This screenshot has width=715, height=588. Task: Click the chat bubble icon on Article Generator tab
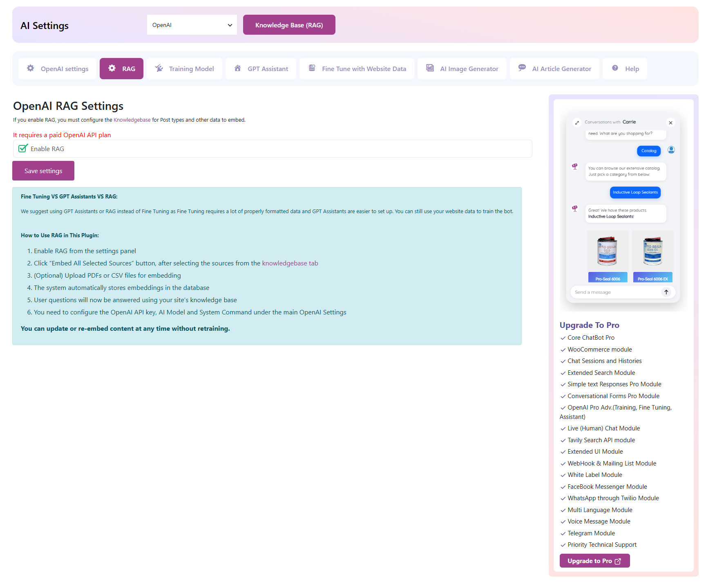coord(522,68)
